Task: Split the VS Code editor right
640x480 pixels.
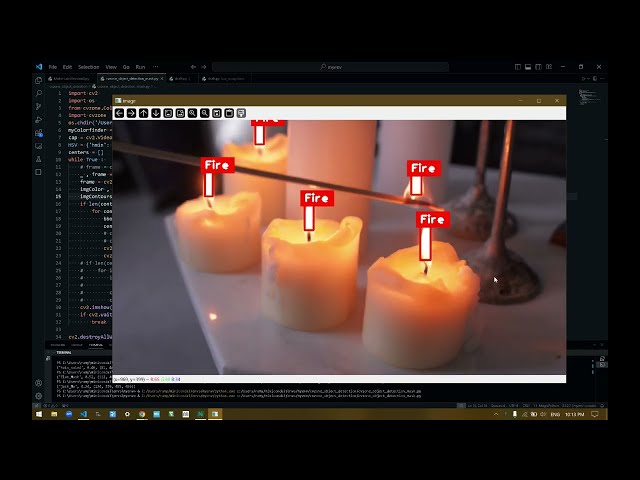Action: tap(595, 79)
